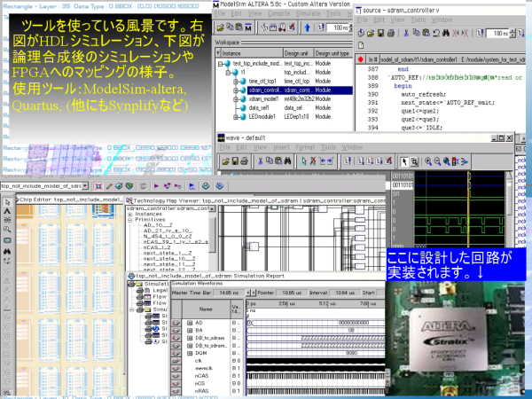Collapse test_top_include_mod tree node
Image resolution: width=532 pixels, height=399 pixels.
point(220,64)
